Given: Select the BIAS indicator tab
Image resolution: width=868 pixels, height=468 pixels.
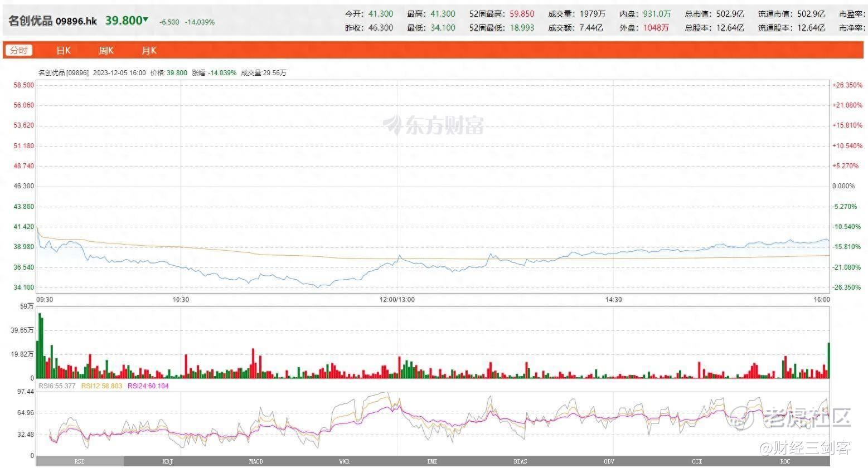Looking at the screenshot, I should click(x=520, y=461).
